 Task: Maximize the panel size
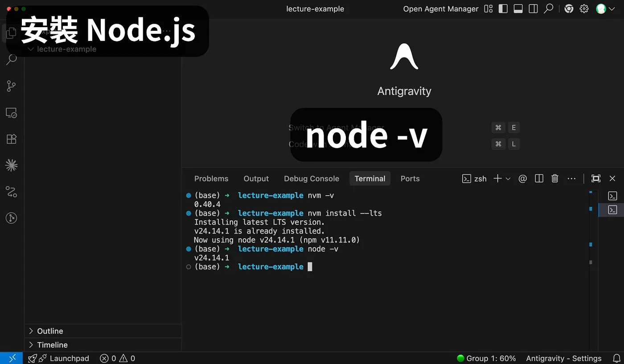click(596, 179)
